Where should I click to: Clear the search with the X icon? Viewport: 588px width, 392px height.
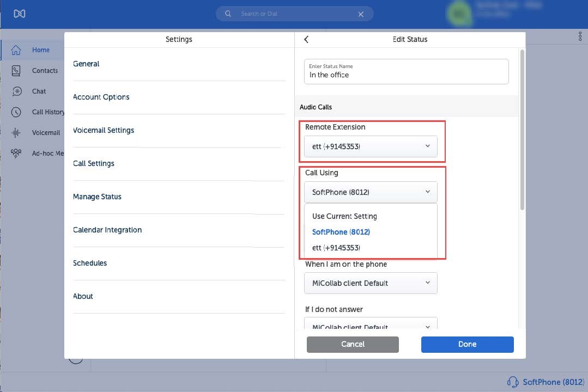click(x=361, y=14)
